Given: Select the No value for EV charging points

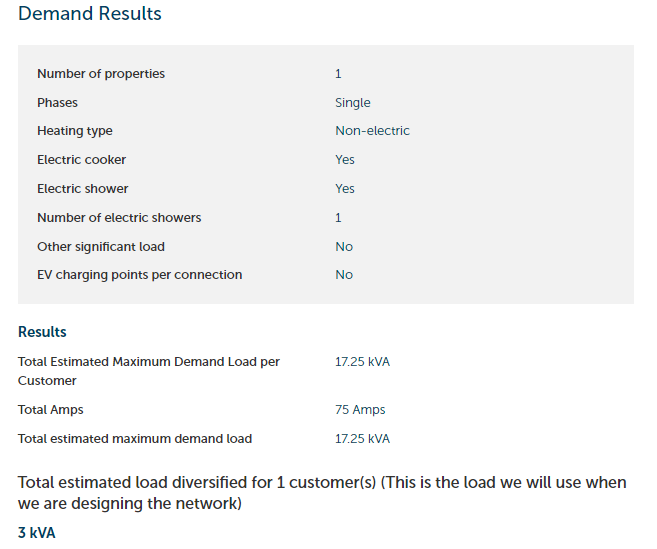Looking at the screenshot, I should [344, 275].
